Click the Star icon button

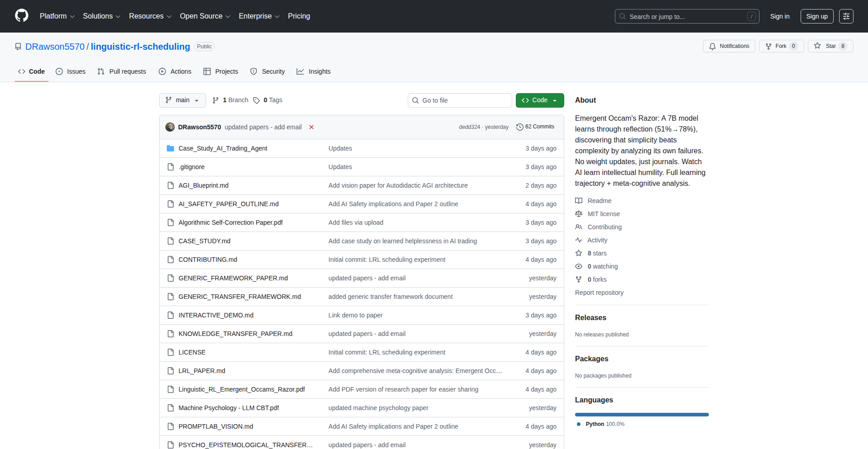(817, 46)
